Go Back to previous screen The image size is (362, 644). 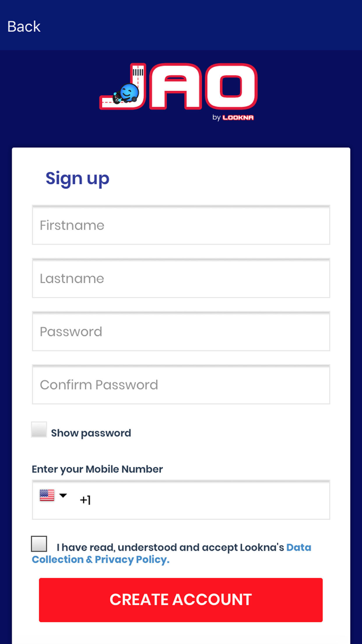[x=24, y=26]
